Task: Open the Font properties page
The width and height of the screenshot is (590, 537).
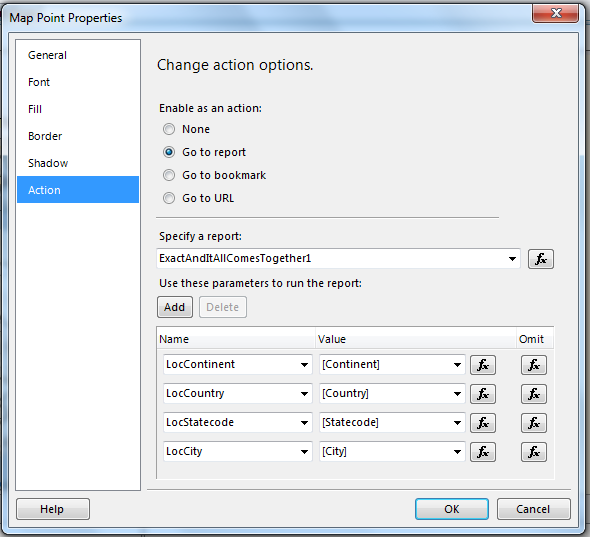Action: tap(78, 82)
